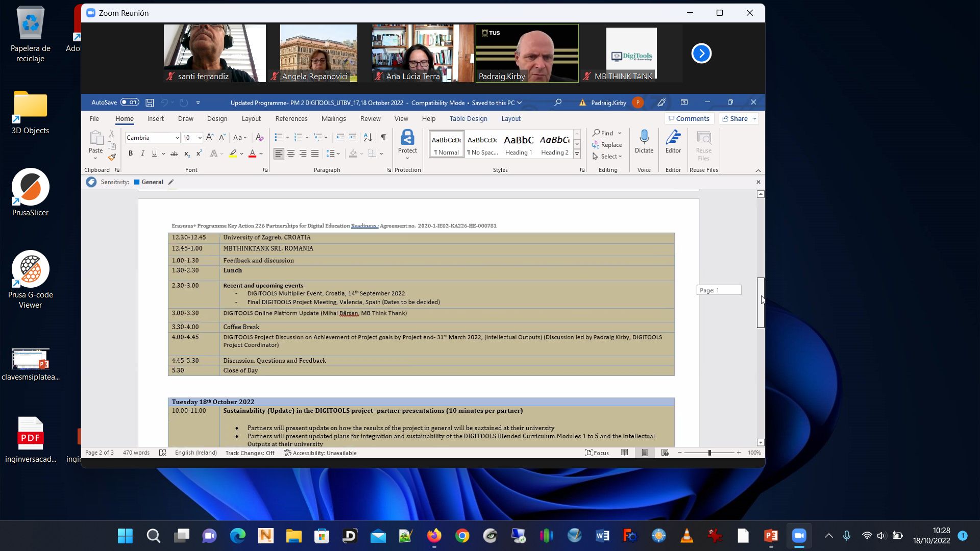980x551 pixels.
Task: Click the Replace button
Action: [607, 145]
